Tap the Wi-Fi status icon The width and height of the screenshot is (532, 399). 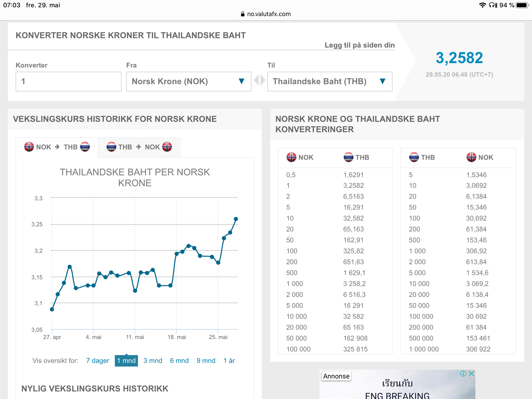[482, 5]
